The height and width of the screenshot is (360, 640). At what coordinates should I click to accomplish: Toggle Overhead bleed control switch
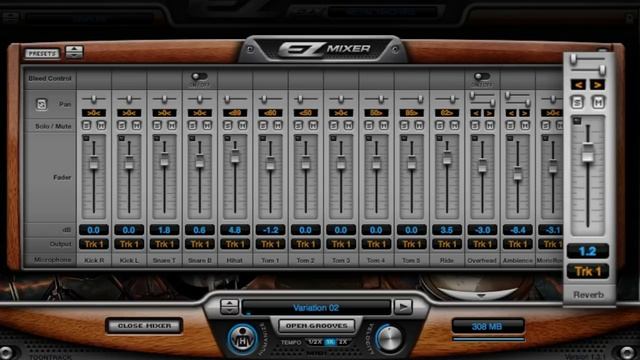pos(482,76)
